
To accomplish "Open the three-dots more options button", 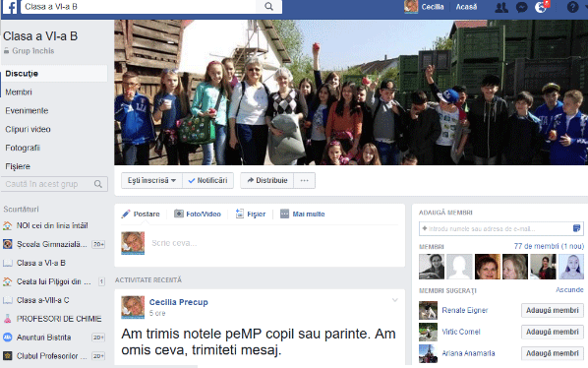I will coord(304,180).
